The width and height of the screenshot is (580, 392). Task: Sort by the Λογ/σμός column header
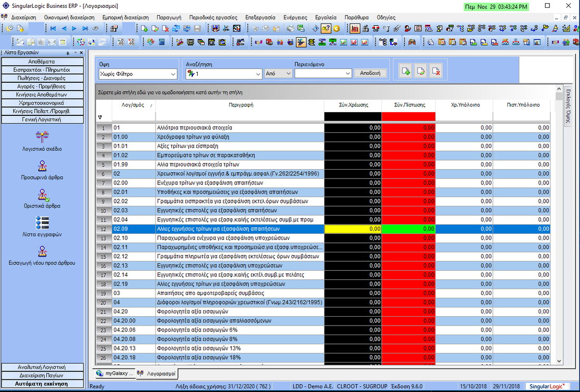(133, 105)
